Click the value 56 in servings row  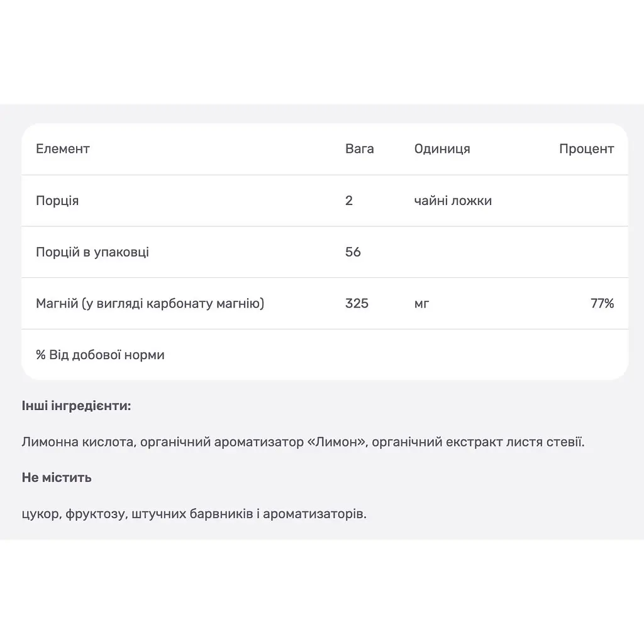[x=353, y=252]
